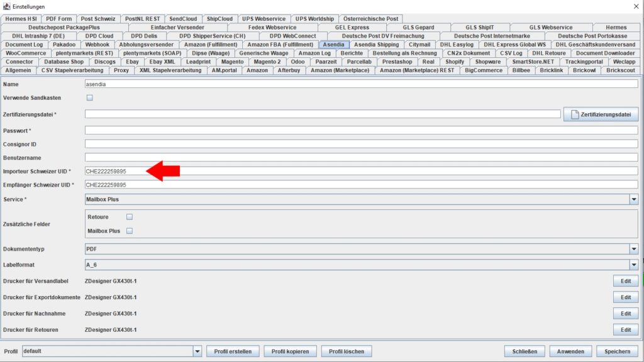Open the Brickscout tab

pyautogui.click(x=621, y=70)
